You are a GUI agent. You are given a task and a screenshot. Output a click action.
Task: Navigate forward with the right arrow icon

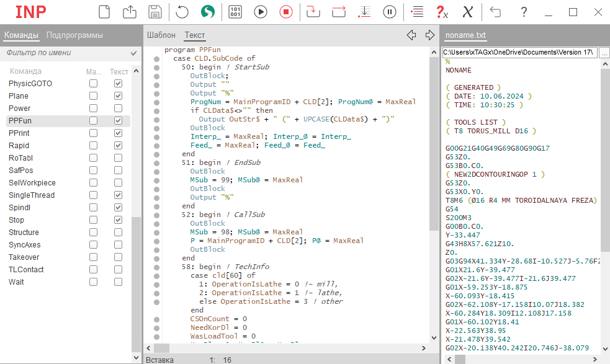[430, 35]
